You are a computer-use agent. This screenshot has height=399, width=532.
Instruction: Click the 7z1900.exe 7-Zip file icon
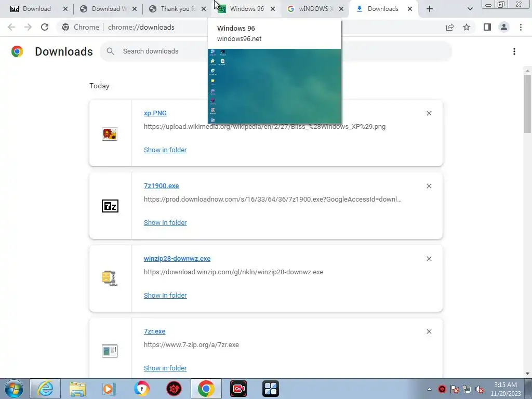(110, 206)
